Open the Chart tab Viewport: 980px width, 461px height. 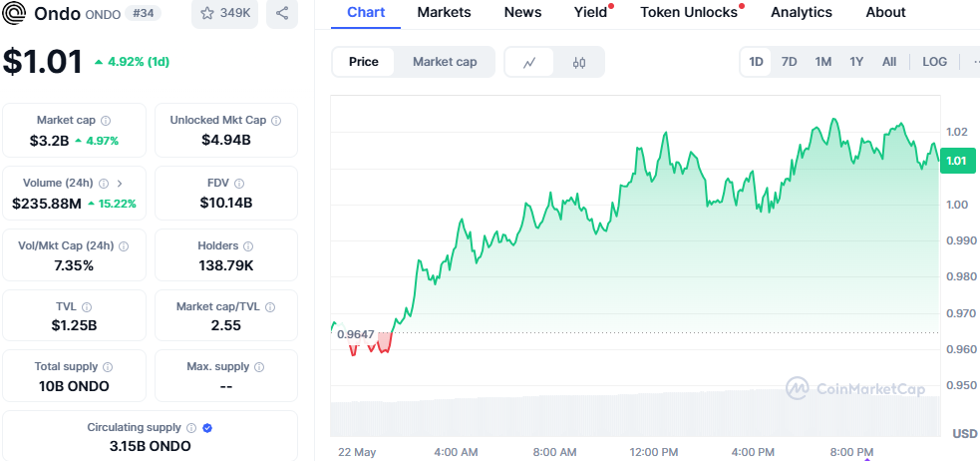click(366, 13)
